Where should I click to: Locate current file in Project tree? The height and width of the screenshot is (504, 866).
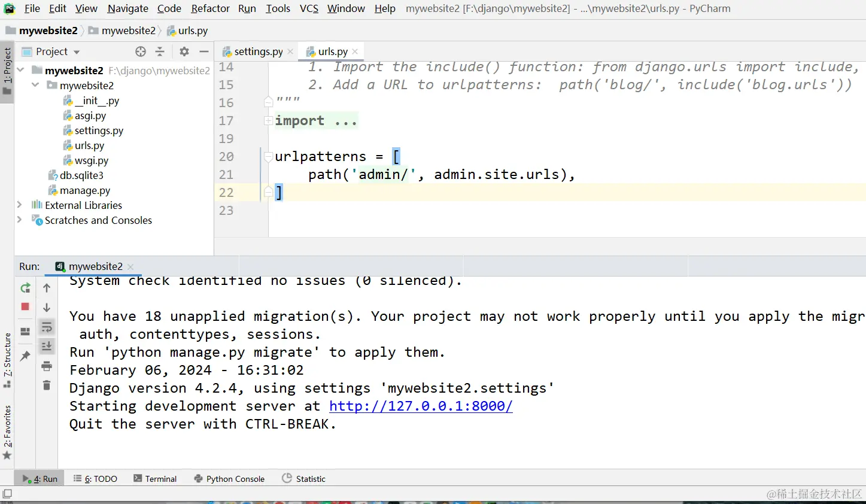[141, 51]
